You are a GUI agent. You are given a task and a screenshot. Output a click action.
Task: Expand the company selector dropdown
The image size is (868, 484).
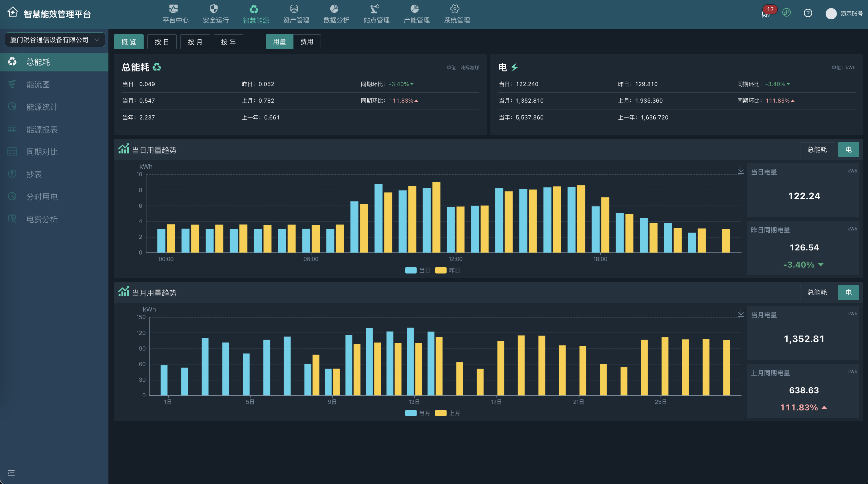(55, 40)
